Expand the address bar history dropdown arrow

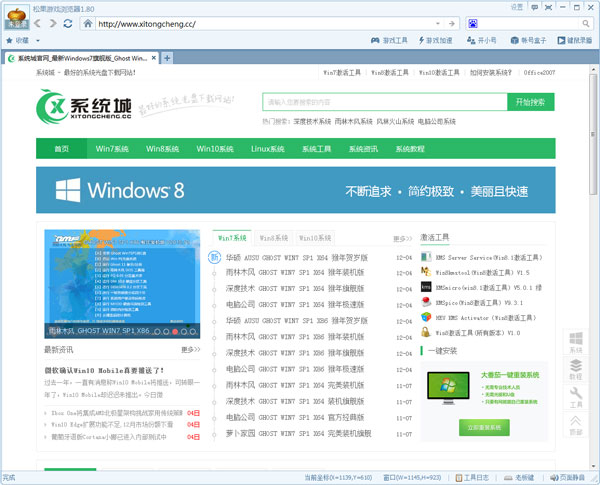coord(438,24)
